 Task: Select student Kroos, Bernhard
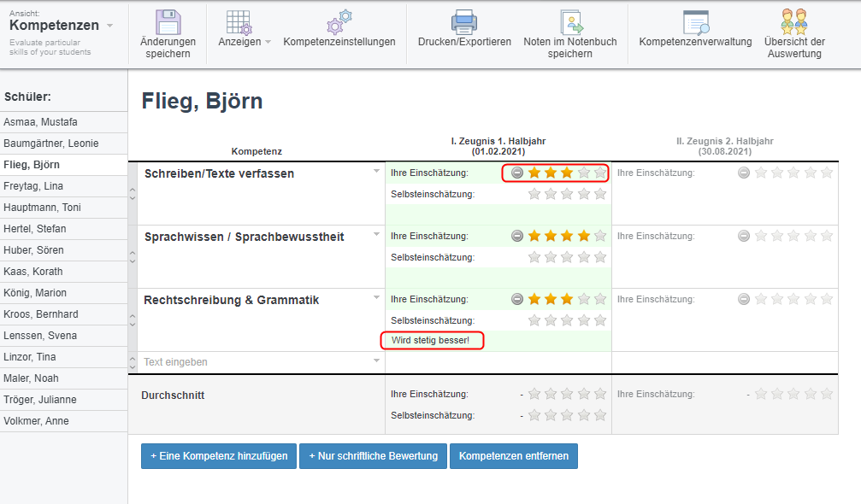[x=63, y=314]
